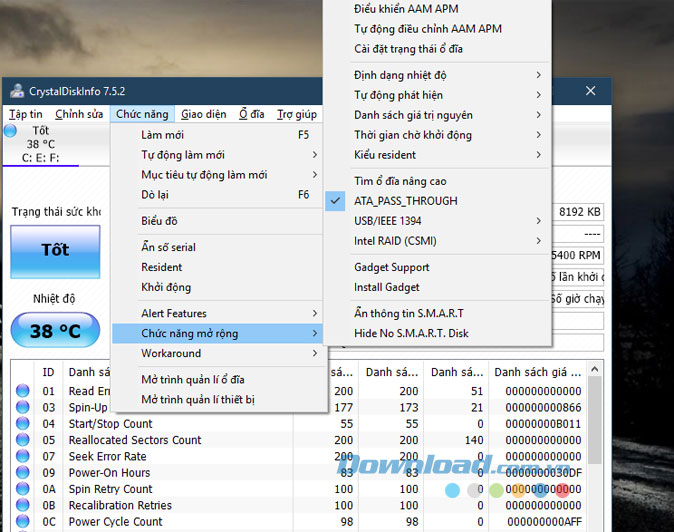Click the status circle next to Seek Error Rate
The height and width of the screenshot is (532, 674).
point(22,456)
